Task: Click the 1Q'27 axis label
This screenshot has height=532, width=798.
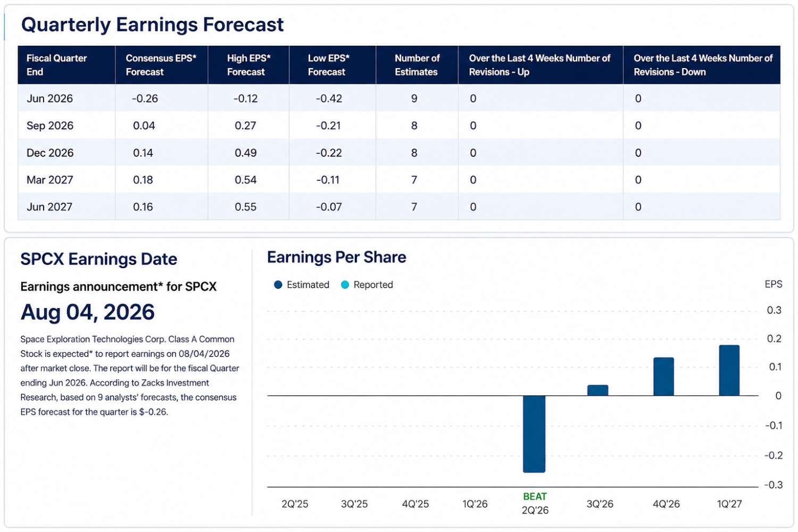Action: coord(729,504)
